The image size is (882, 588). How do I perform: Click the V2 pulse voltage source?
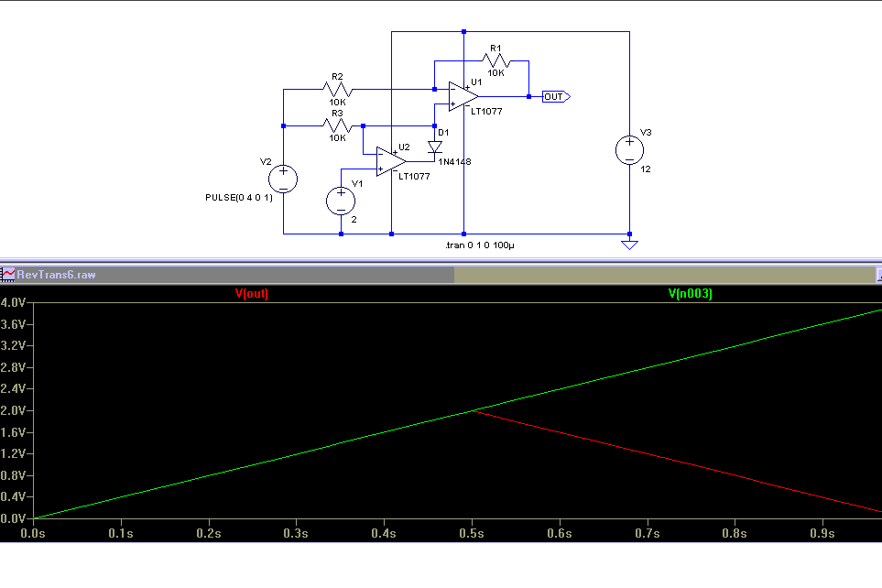point(283,180)
